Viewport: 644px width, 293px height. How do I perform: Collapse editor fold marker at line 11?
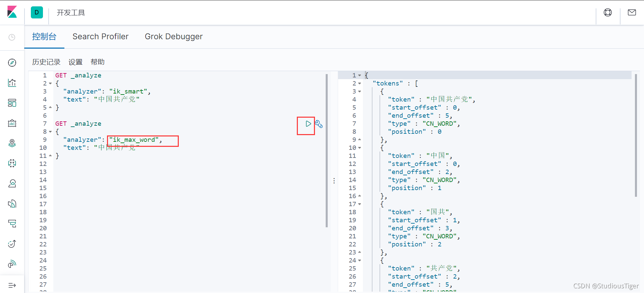point(50,156)
